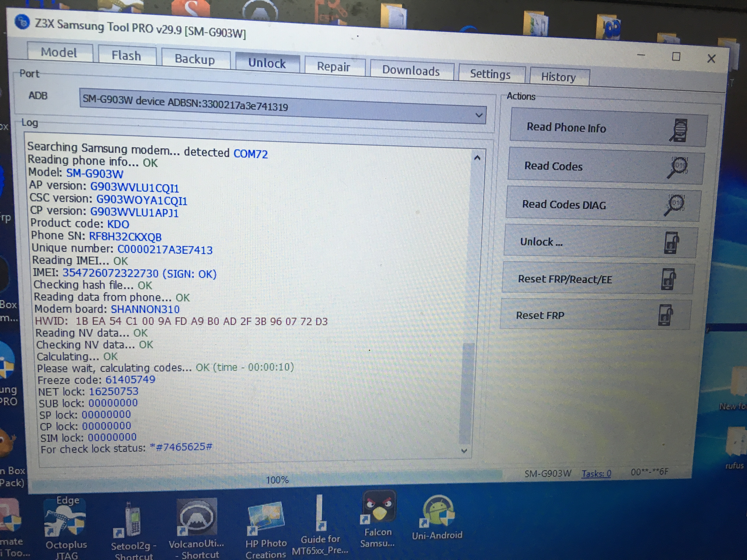Click the Phone SN value RF8H32CKXQB
The width and height of the screenshot is (747, 560).
coord(125,236)
